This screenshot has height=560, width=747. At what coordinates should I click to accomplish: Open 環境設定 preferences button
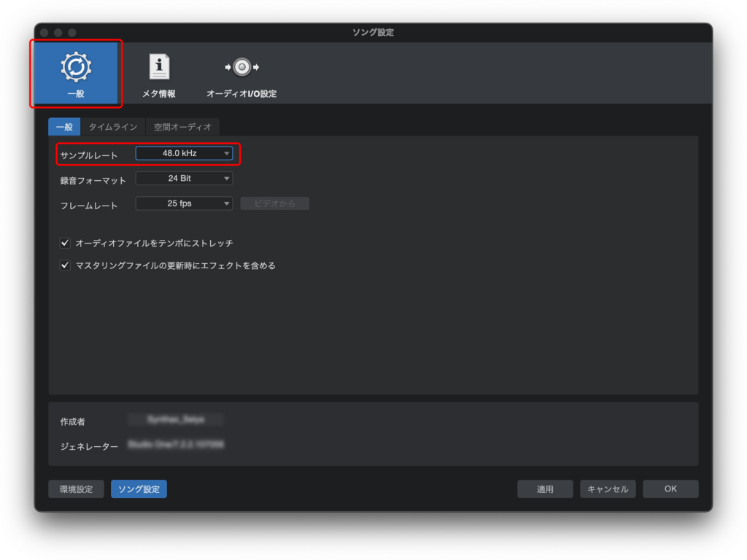tap(76, 489)
